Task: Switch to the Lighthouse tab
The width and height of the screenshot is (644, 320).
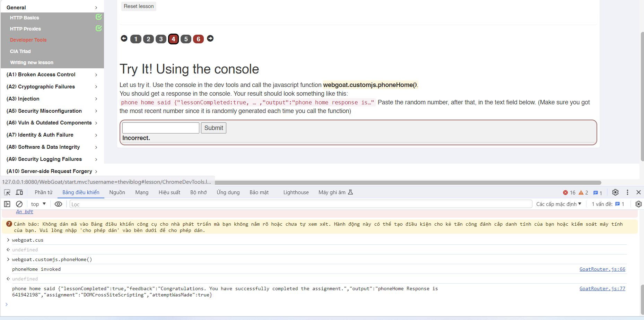Action: [x=296, y=192]
